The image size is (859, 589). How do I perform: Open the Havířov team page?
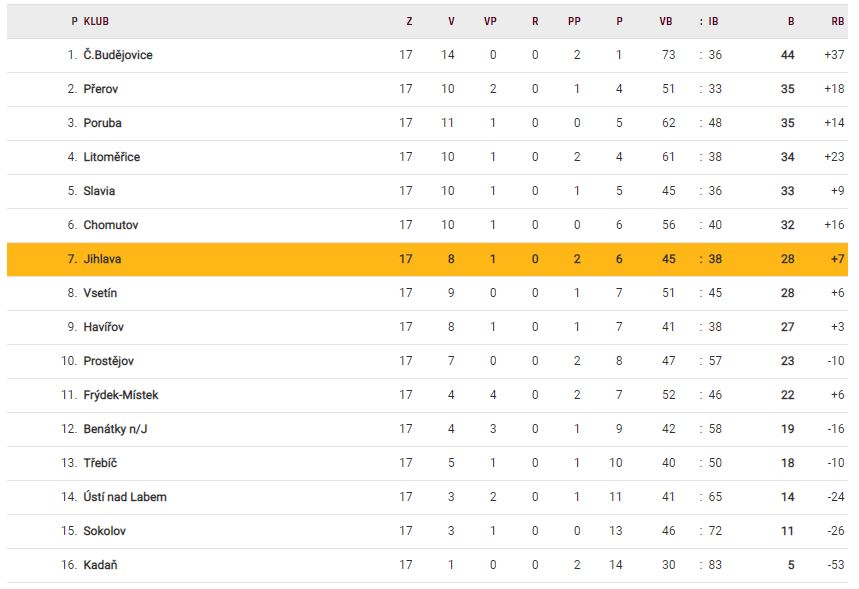[104, 327]
